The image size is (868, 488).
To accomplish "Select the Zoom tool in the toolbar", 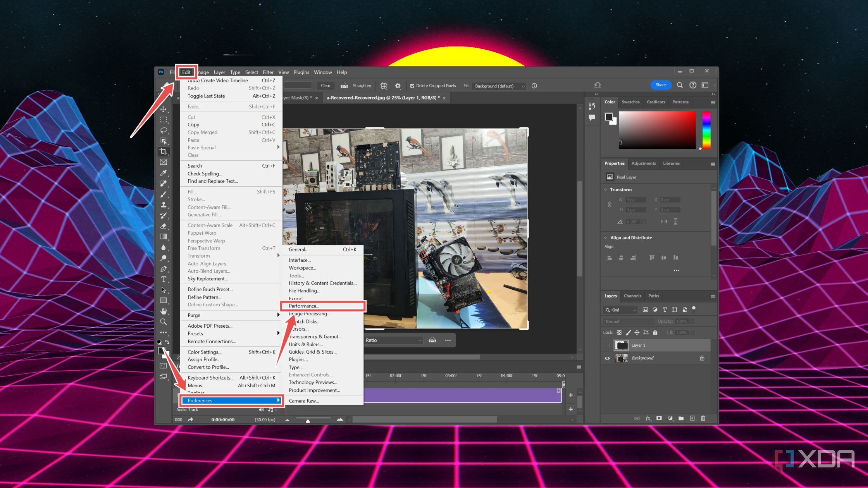I will click(164, 321).
